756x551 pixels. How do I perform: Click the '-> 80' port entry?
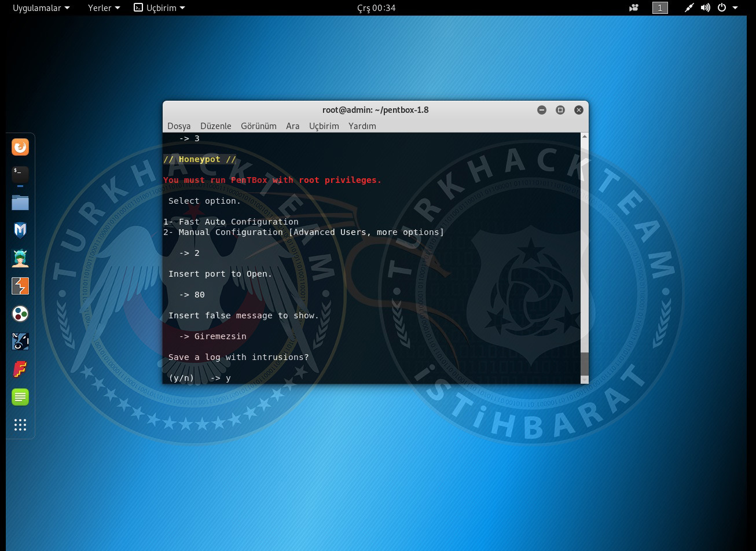[192, 295]
